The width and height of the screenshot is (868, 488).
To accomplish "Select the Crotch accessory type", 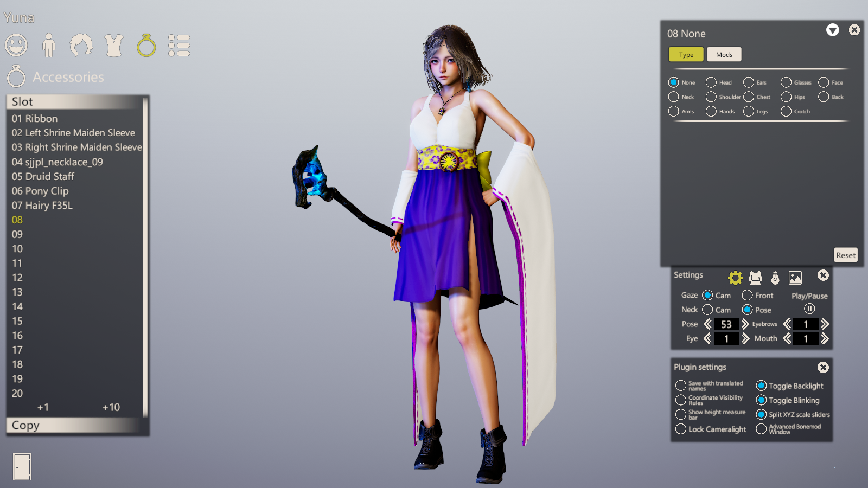I will coord(786,111).
